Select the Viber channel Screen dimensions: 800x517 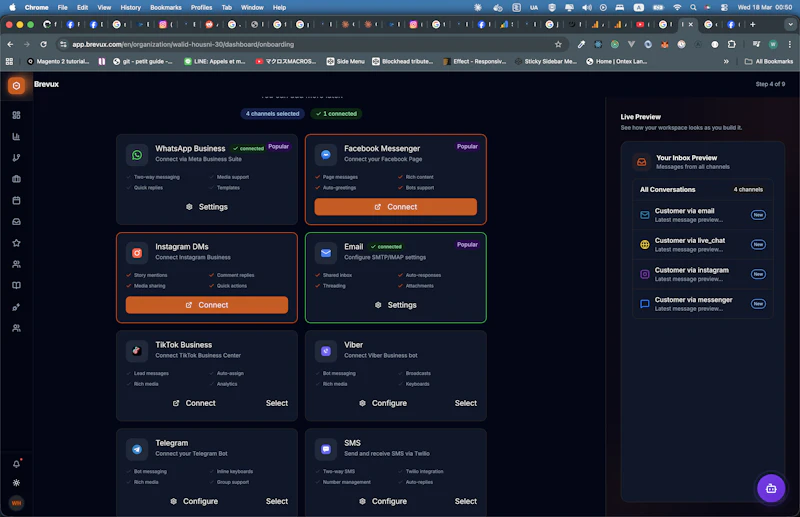(465, 403)
